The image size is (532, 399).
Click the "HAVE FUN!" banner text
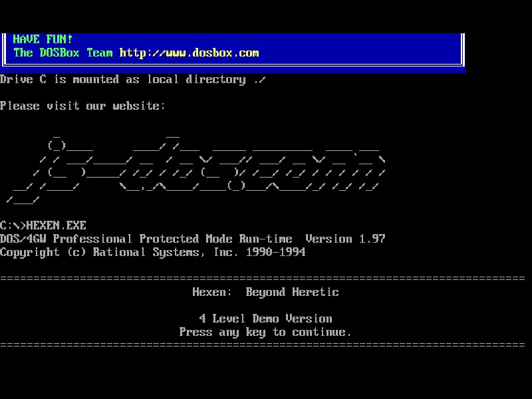[x=43, y=39]
